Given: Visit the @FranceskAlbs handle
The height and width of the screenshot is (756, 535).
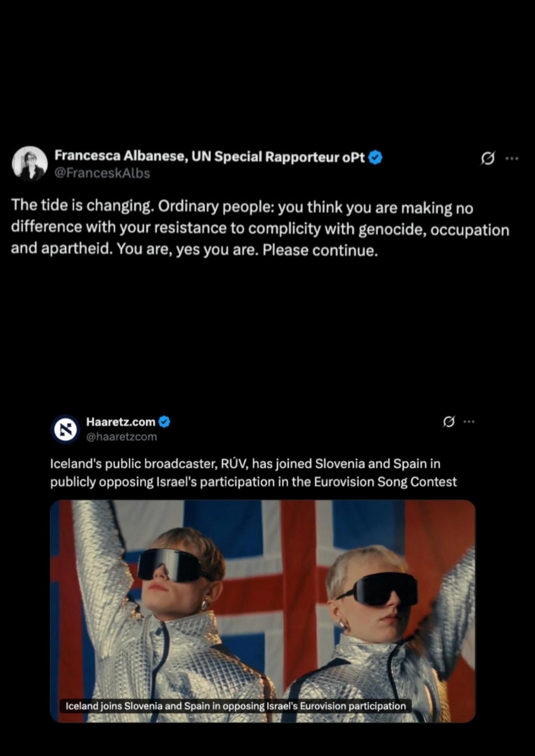Looking at the screenshot, I should pos(102,173).
